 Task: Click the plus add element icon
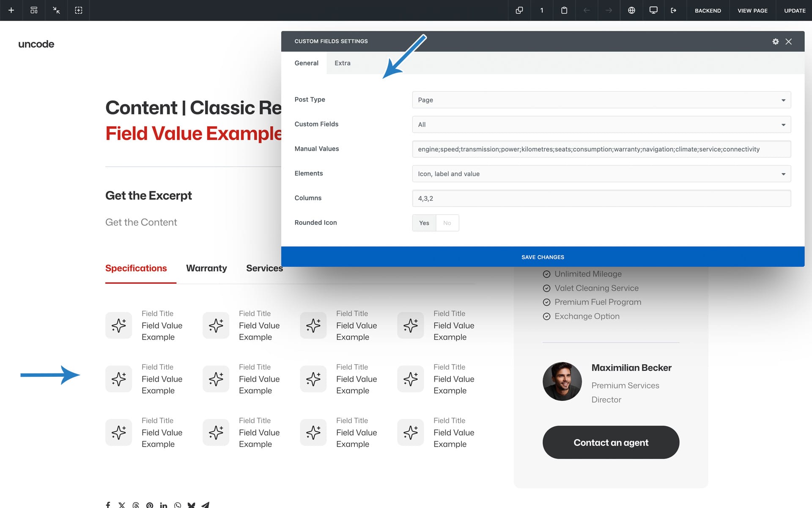11,10
